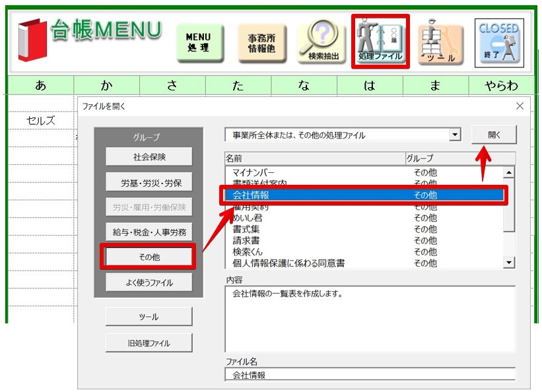Click the ツール button in the dialog
The height and width of the screenshot is (392, 542).
149,317
